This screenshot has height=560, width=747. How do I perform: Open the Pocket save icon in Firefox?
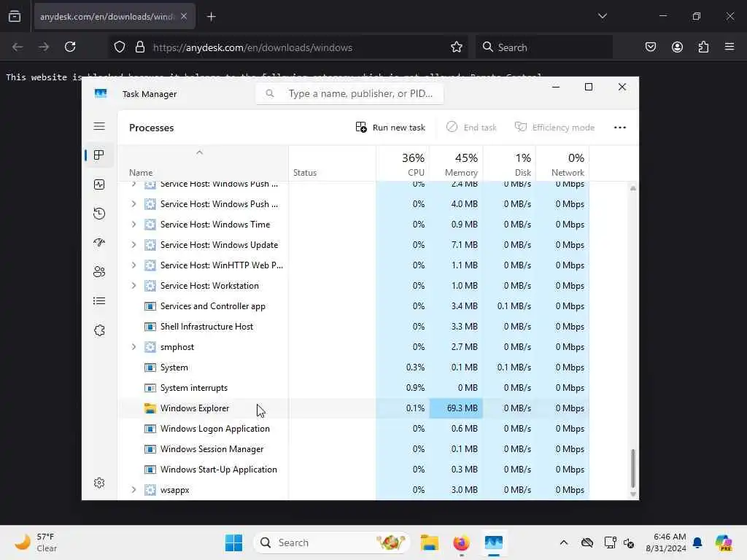coord(650,47)
